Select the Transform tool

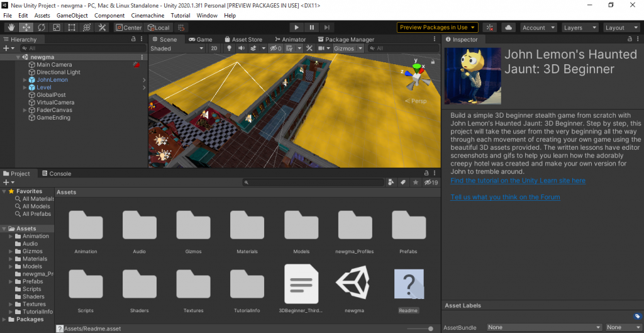click(x=87, y=28)
